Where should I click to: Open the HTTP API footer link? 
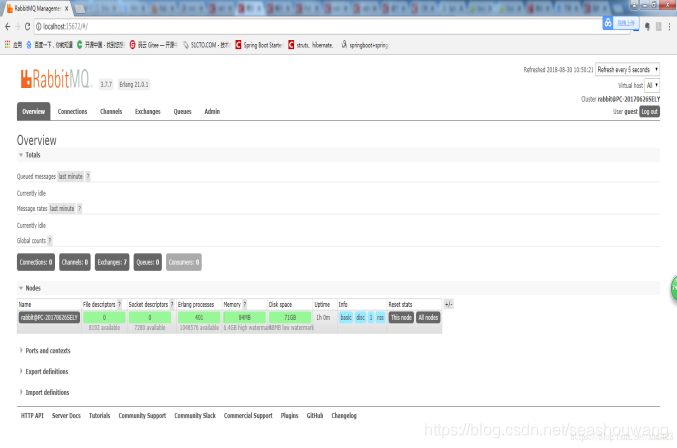coord(32,416)
